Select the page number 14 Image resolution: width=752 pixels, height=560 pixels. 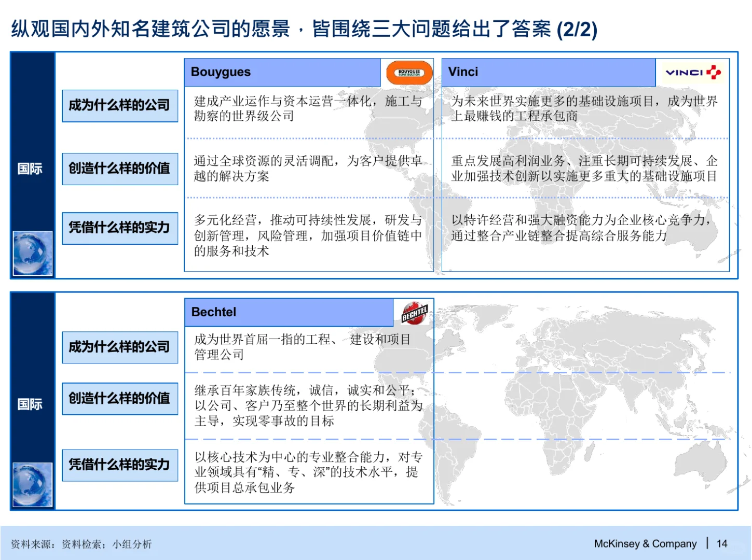coord(722,543)
